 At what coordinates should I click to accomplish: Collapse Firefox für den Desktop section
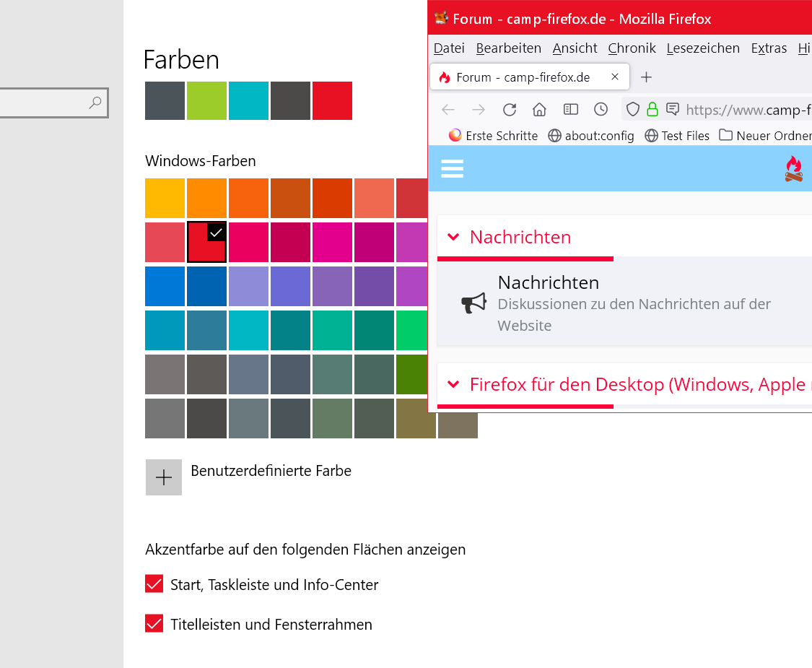tap(453, 384)
